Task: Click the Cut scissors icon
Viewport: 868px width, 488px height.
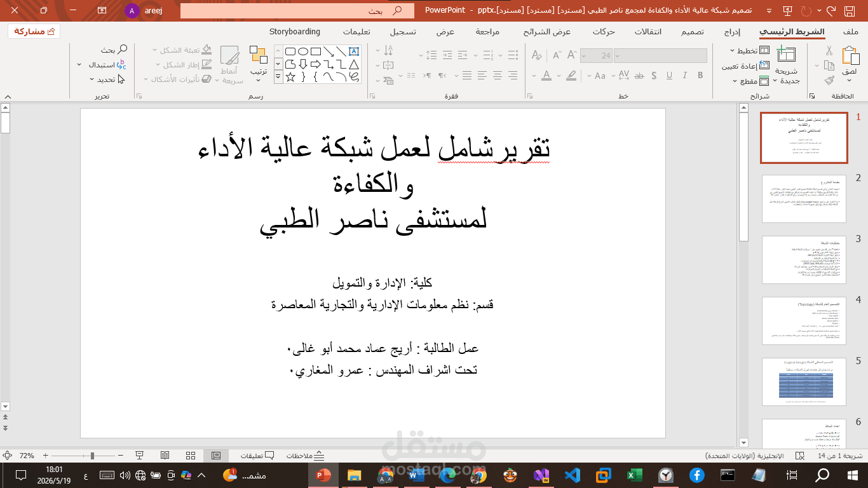Action: tap(829, 51)
